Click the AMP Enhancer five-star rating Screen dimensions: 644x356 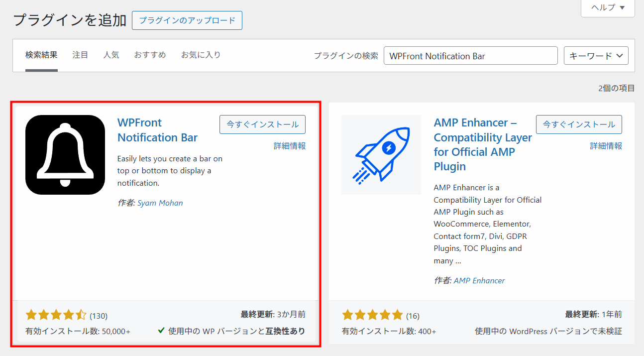[x=372, y=315]
